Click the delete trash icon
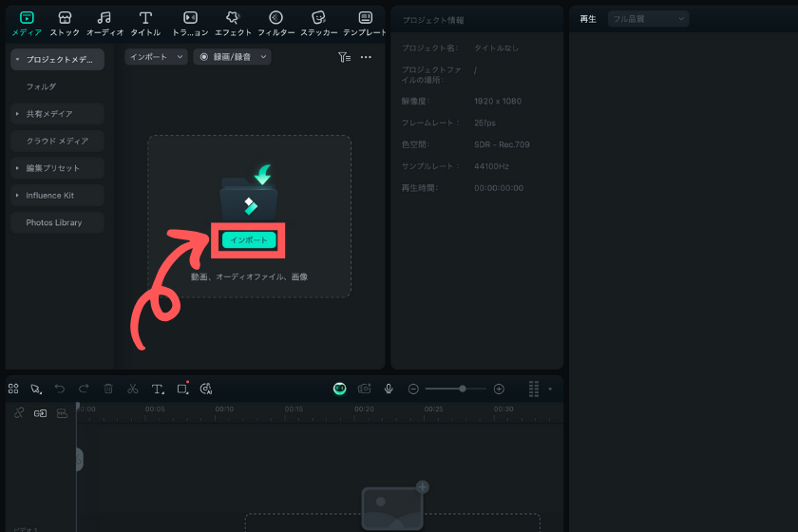The height and width of the screenshot is (532, 798). point(108,389)
